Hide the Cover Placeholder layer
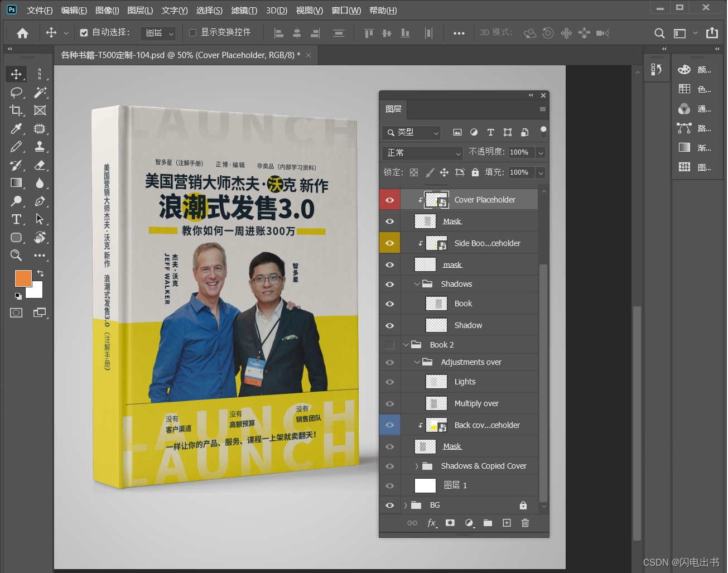728x573 pixels. point(390,200)
